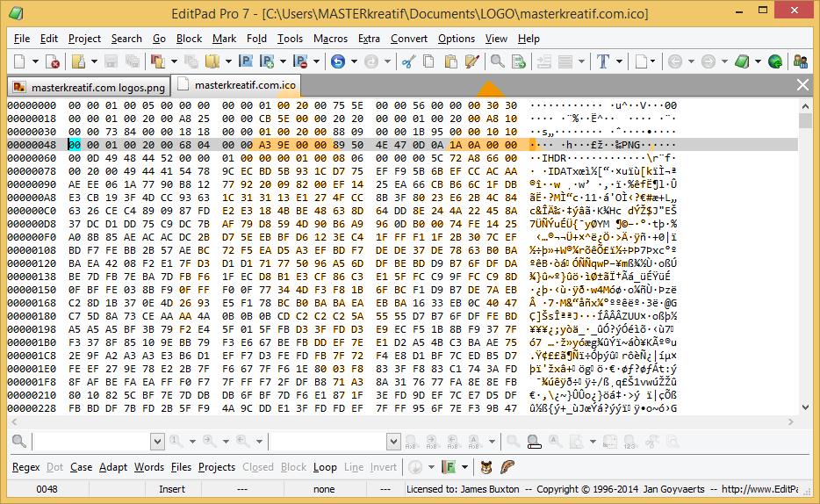Add to project icon with green plus
The height and width of the screenshot is (504, 820).
tap(267, 61)
